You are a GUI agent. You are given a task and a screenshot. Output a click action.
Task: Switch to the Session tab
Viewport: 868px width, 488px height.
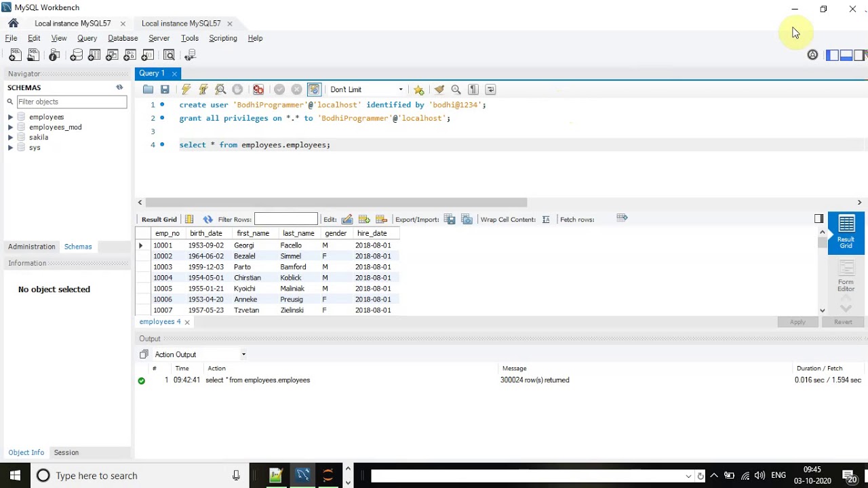pos(66,453)
